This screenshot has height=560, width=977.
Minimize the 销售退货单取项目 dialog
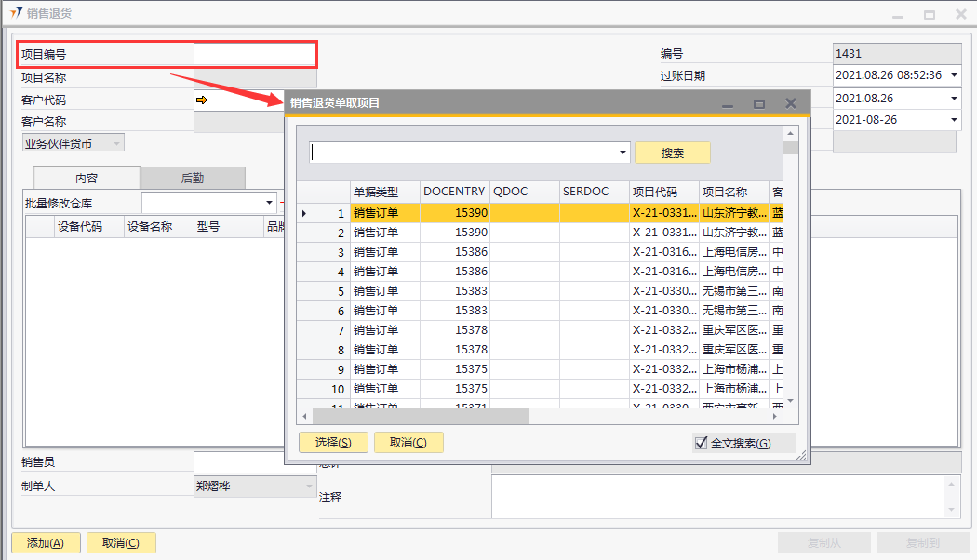coord(728,103)
